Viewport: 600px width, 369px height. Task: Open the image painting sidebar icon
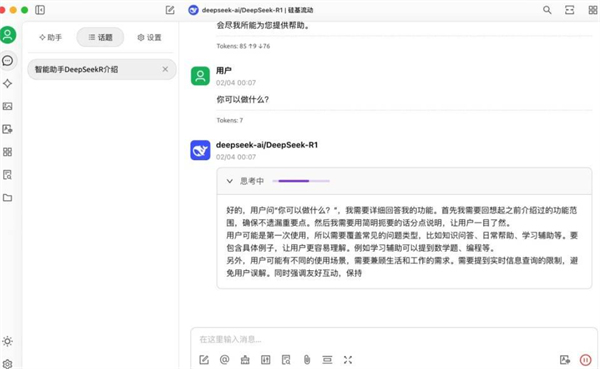point(7,106)
